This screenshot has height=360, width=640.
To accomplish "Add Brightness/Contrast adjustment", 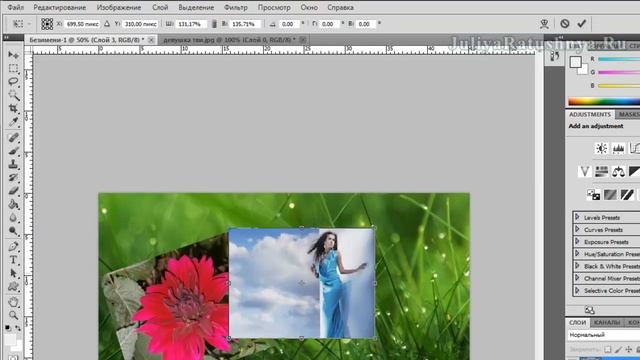I will coord(601,148).
